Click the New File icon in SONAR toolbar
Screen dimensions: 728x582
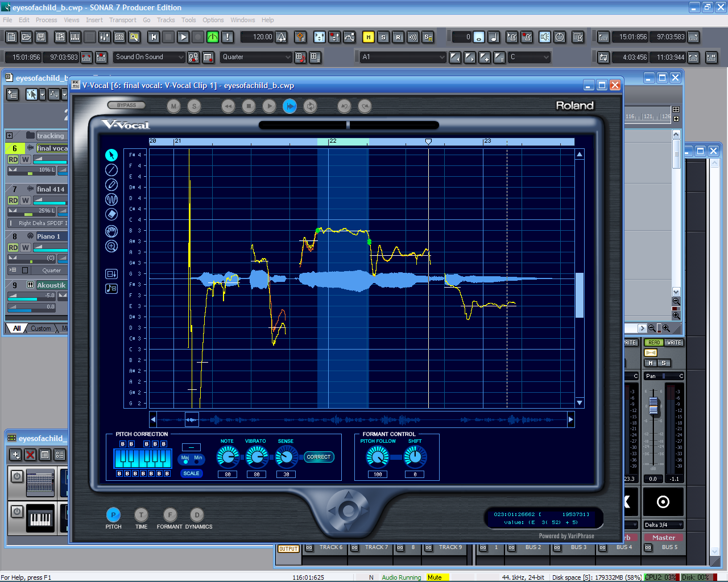coord(11,37)
